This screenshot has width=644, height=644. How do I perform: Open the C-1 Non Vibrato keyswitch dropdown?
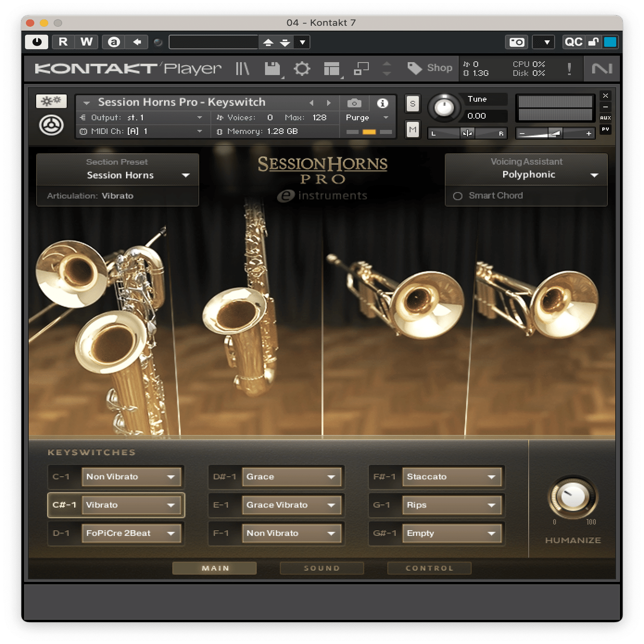[131, 477]
